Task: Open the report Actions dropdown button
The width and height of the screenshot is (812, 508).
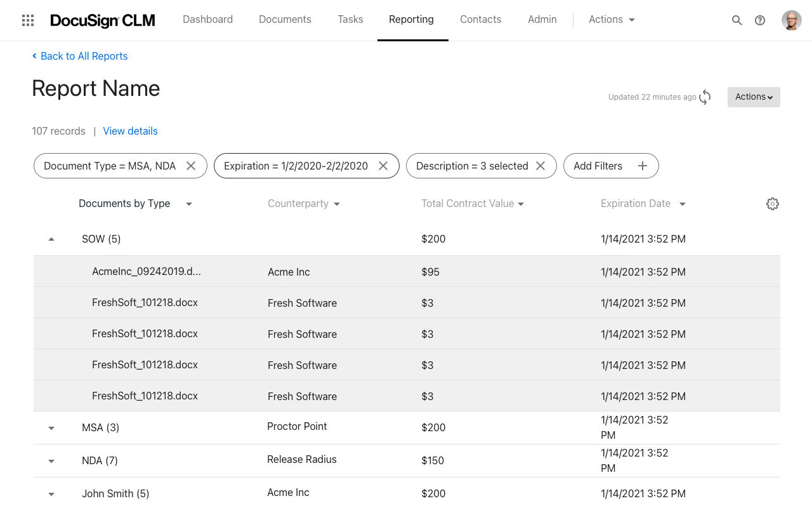Action: (754, 97)
